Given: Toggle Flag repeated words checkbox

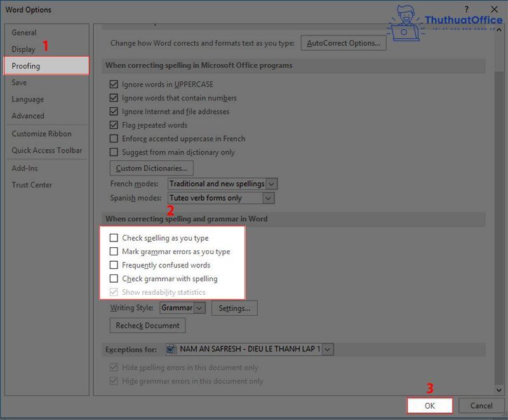Looking at the screenshot, I should point(114,125).
